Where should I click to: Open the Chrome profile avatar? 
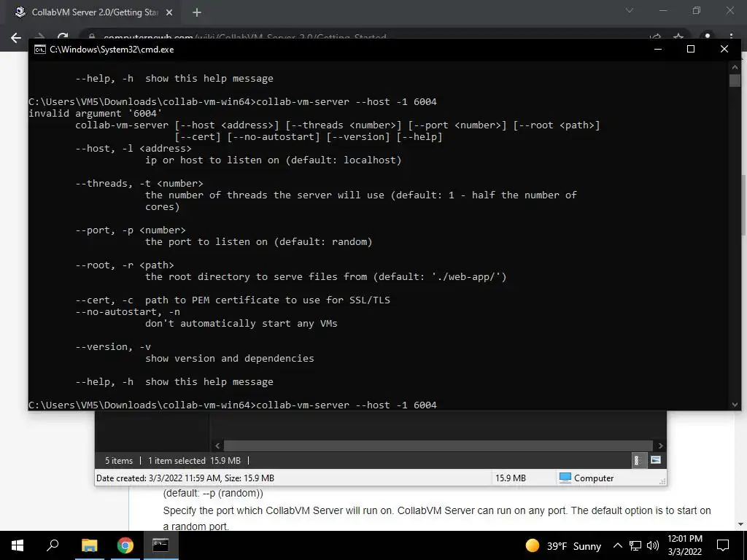click(x=708, y=36)
